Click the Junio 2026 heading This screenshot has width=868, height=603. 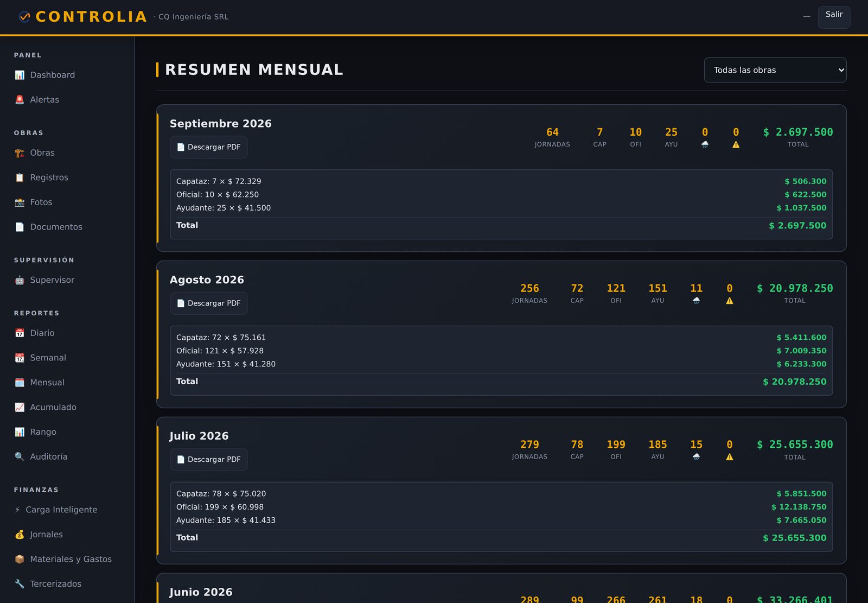[x=201, y=592]
